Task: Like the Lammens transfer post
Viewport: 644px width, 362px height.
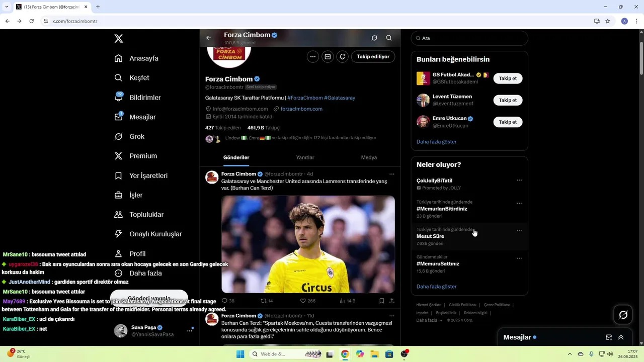Action: (303, 301)
